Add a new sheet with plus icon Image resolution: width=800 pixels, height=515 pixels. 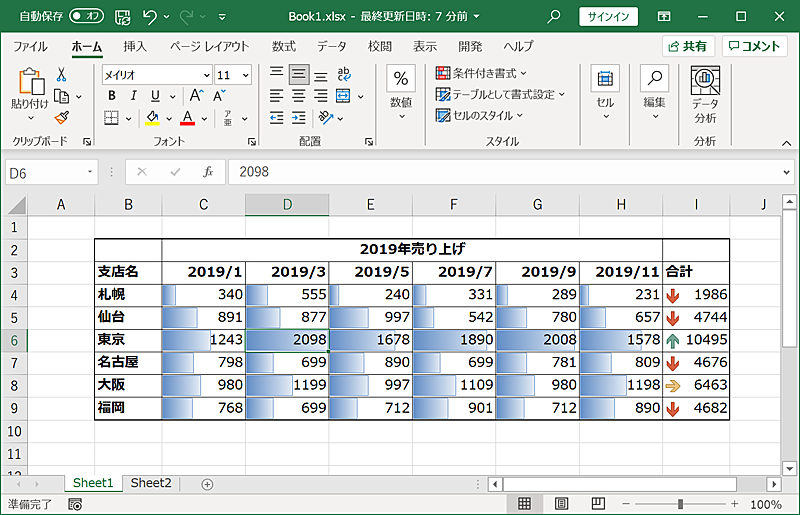click(x=207, y=484)
